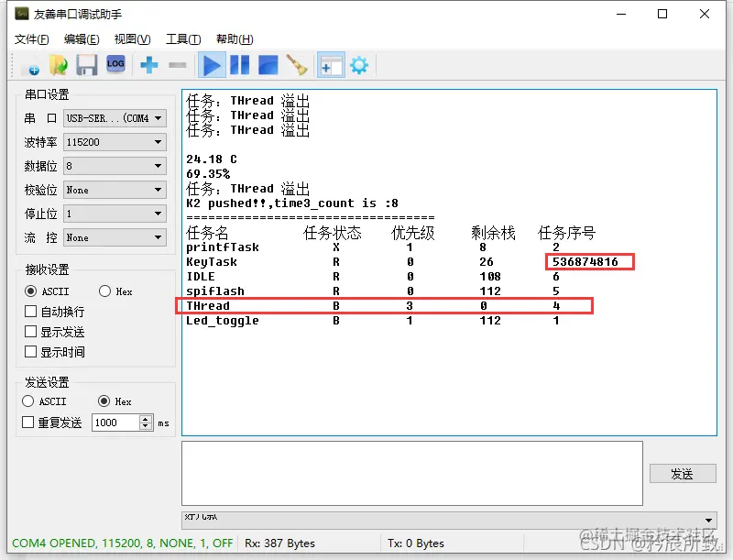Click the 24.18 C temperature line
Viewport: 733px width, 560px height.
coord(212,159)
